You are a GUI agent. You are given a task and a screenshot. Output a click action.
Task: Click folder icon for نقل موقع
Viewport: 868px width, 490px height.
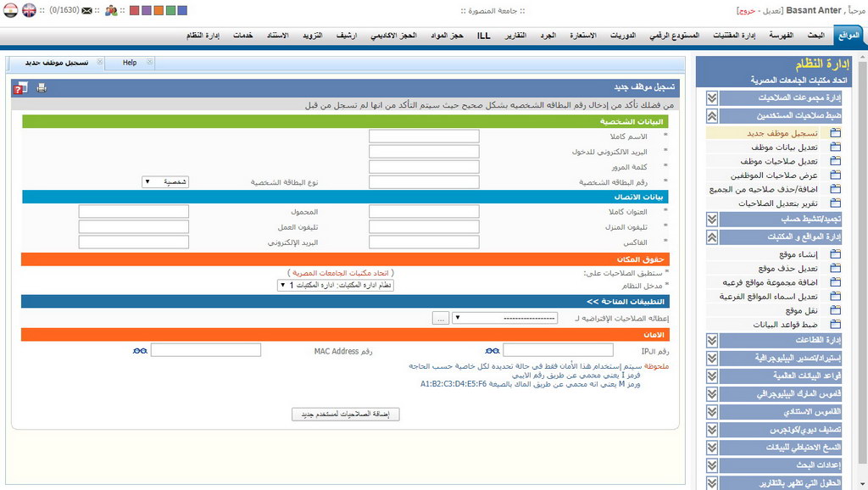pyautogui.click(x=835, y=310)
